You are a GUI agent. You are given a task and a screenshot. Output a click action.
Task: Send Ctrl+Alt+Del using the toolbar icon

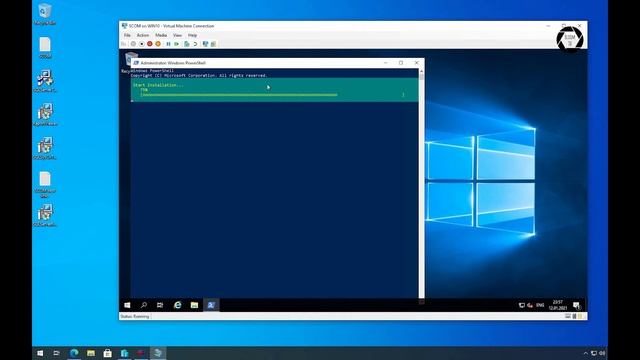(124, 44)
